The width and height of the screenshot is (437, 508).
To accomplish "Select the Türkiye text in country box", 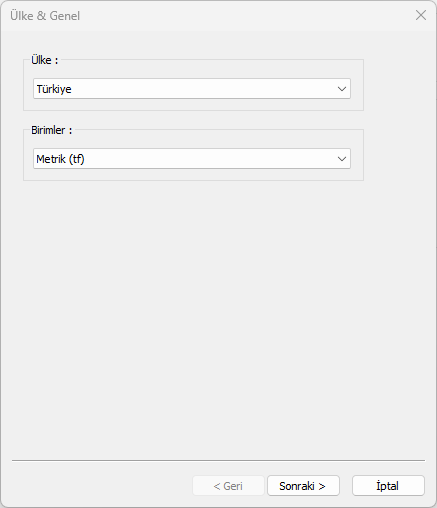I will 54,89.
